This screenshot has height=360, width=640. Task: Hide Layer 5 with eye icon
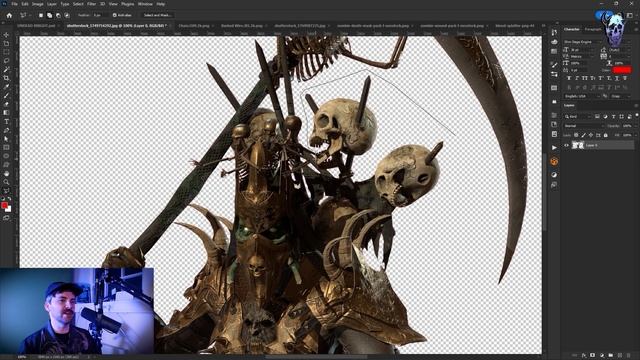(566, 145)
